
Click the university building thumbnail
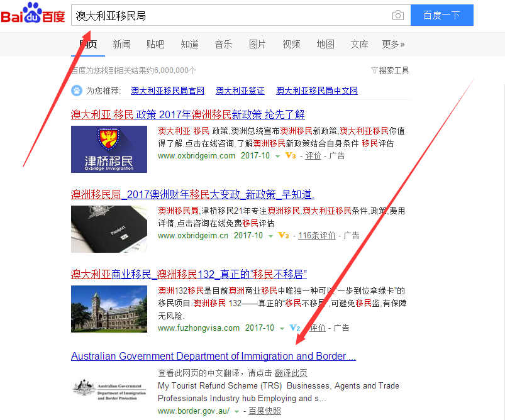click(x=109, y=309)
